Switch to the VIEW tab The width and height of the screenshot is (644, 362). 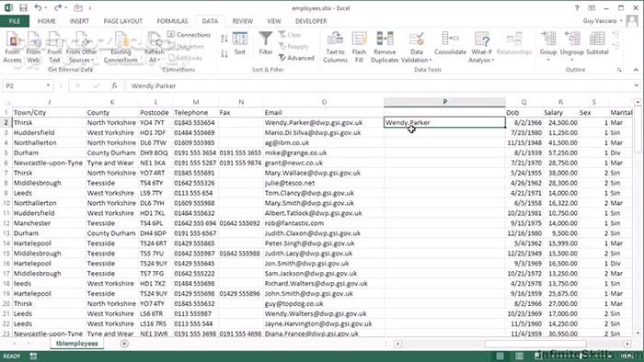(x=274, y=21)
